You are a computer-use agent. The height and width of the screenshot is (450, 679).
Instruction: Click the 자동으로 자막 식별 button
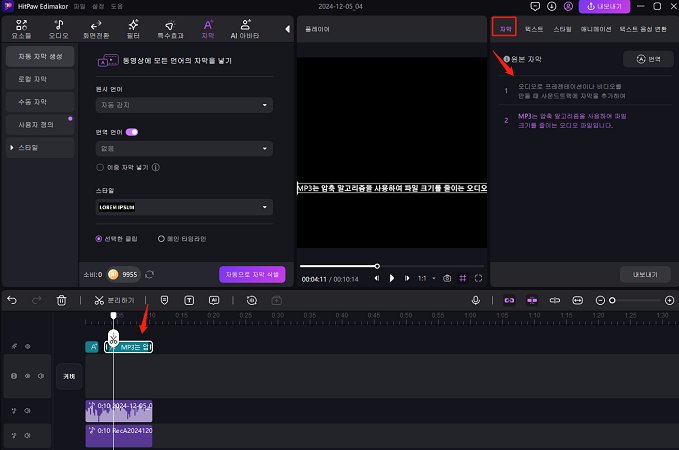(x=252, y=274)
